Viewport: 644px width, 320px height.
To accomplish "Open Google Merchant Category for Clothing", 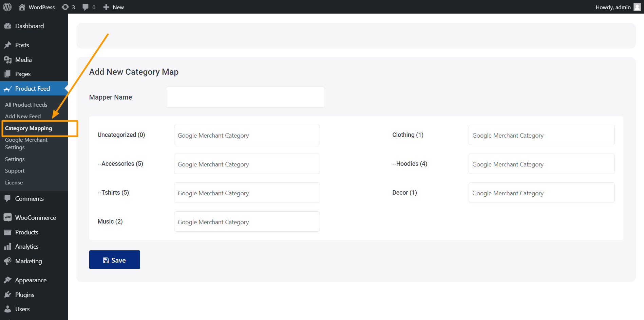I will pos(542,135).
